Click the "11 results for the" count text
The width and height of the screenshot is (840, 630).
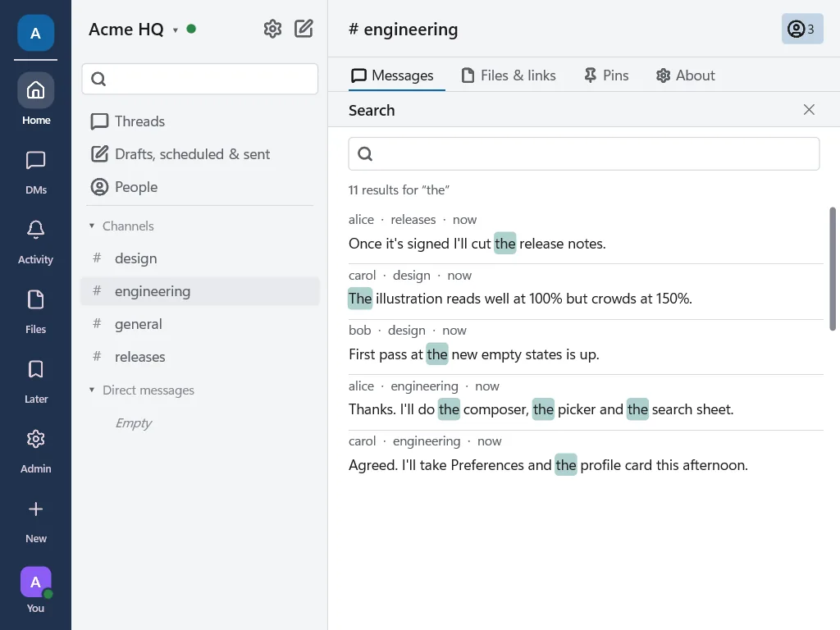click(399, 190)
